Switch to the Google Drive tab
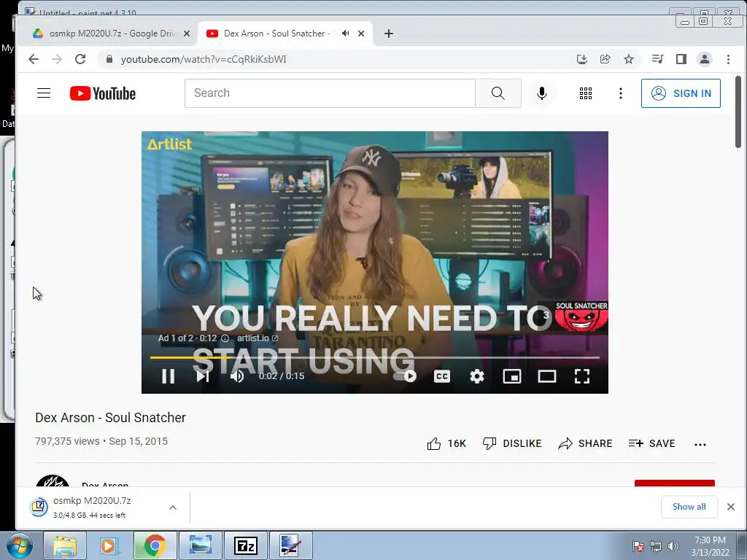The height and width of the screenshot is (560, 747). (112, 34)
